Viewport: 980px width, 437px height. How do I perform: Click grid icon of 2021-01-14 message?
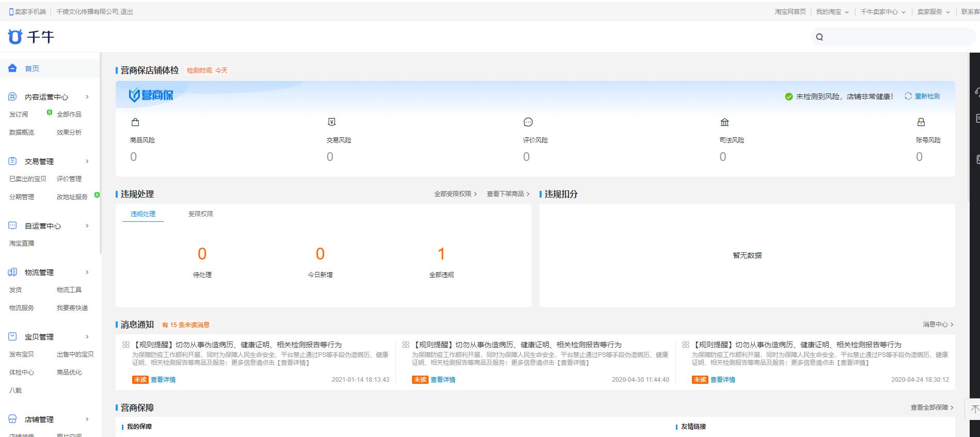[x=126, y=345]
